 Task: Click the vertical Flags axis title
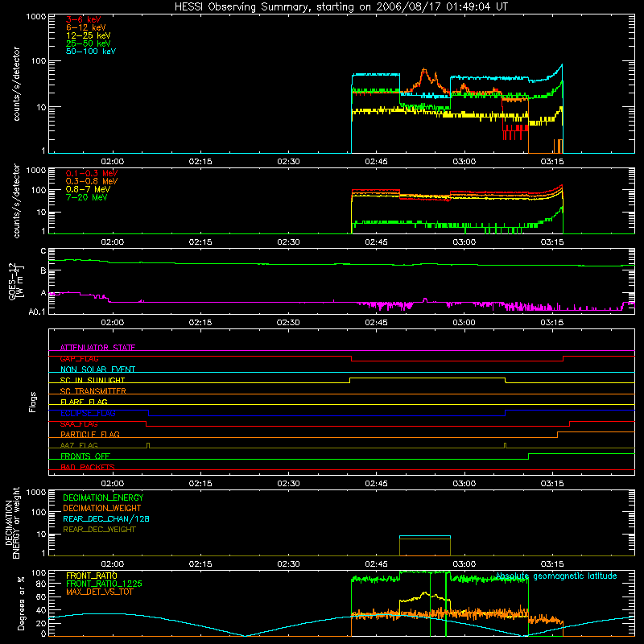point(33,402)
